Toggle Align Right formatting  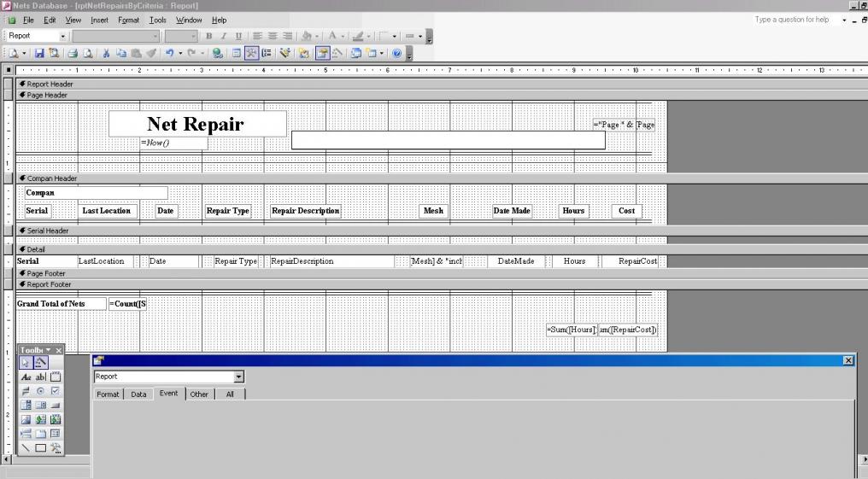(287, 36)
